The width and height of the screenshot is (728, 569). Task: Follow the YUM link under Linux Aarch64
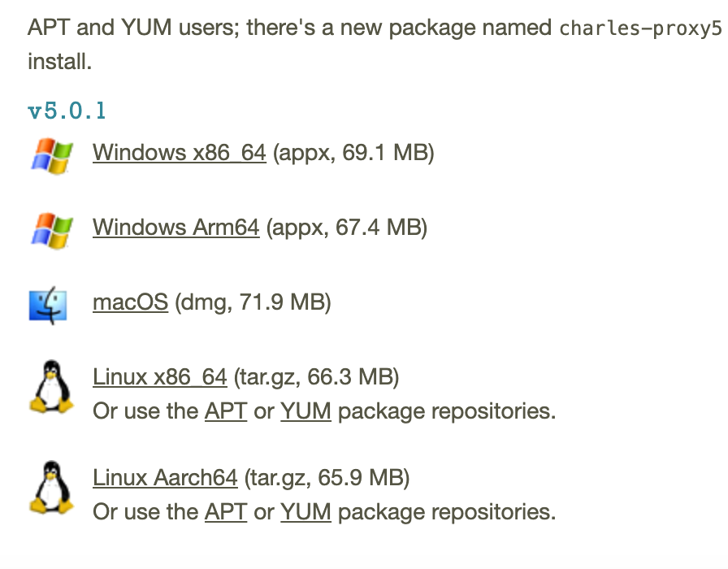click(x=305, y=511)
